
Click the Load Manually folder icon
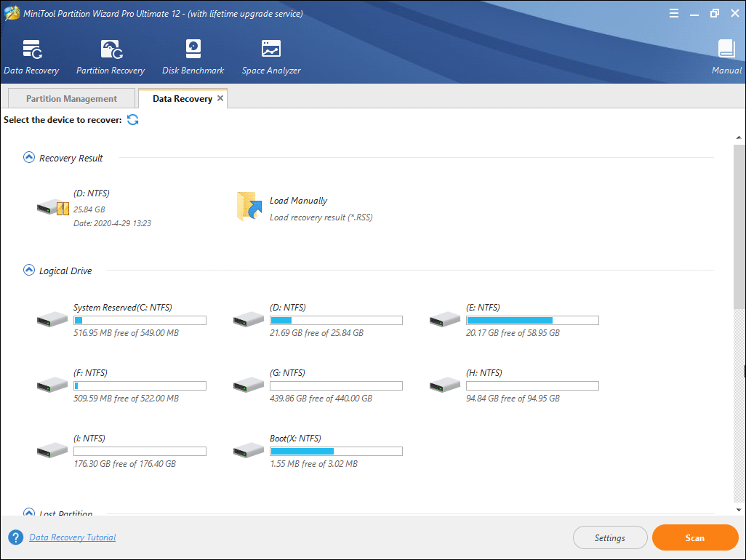(250, 206)
